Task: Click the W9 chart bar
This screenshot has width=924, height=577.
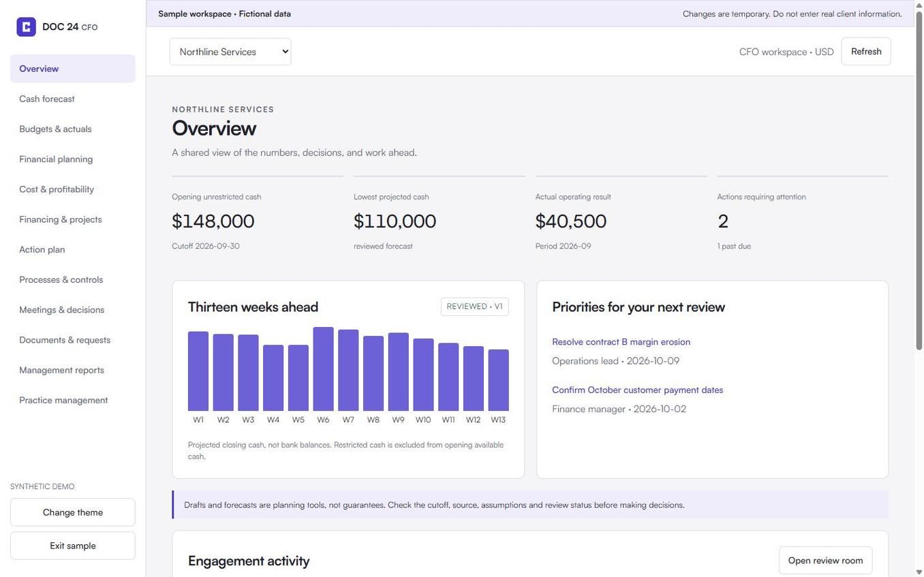Action: pyautogui.click(x=398, y=372)
